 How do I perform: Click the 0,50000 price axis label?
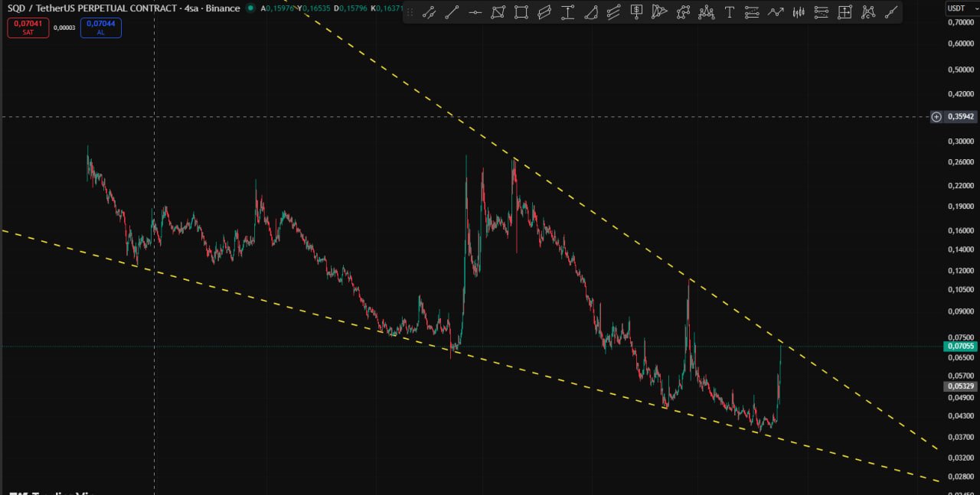point(960,70)
